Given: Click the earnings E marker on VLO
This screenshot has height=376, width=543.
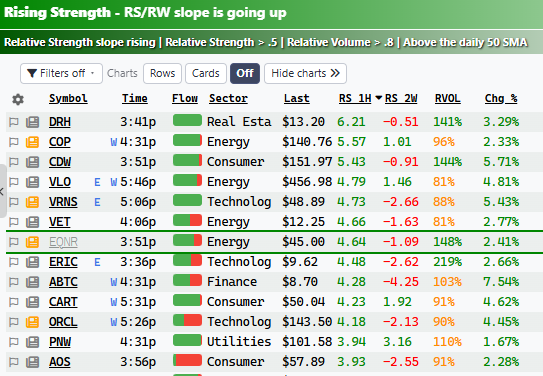Looking at the screenshot, I should pos(97,182).
